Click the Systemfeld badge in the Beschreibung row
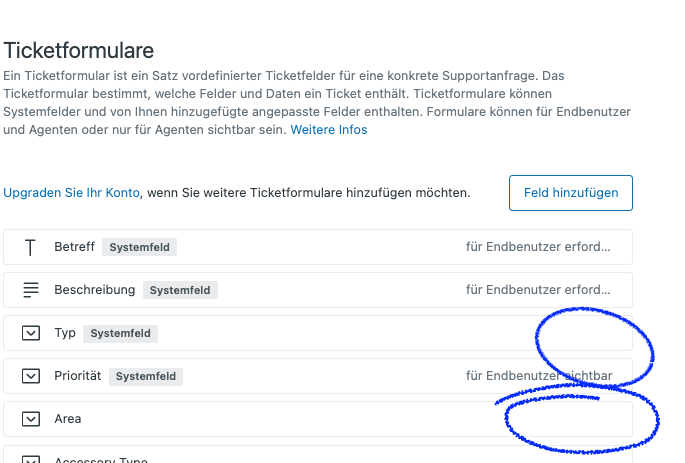The image size is (685, 463). [x=180, y=290]
